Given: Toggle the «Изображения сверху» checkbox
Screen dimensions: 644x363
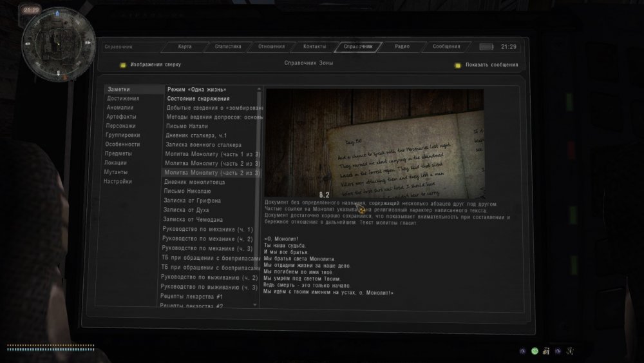Looking at the screenshot, I should pos(122,65).
